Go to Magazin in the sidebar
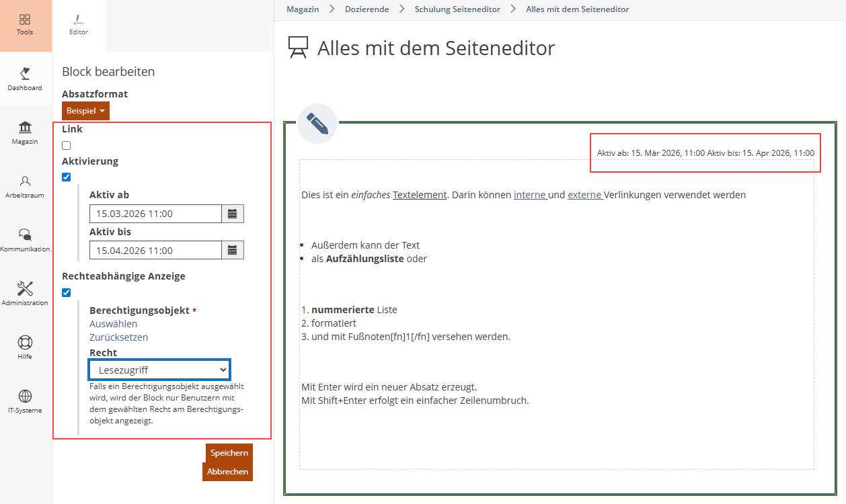846x504 pixels. pos(25,132)
